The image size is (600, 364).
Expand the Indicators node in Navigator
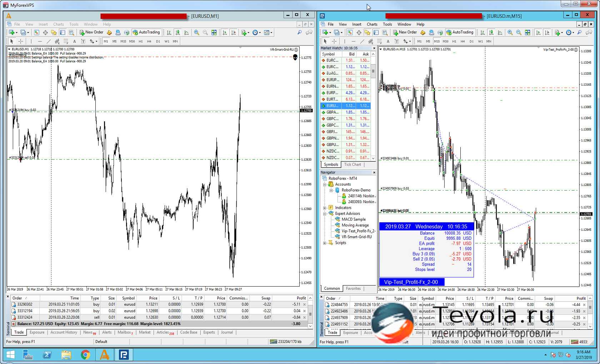click(325, 208)
